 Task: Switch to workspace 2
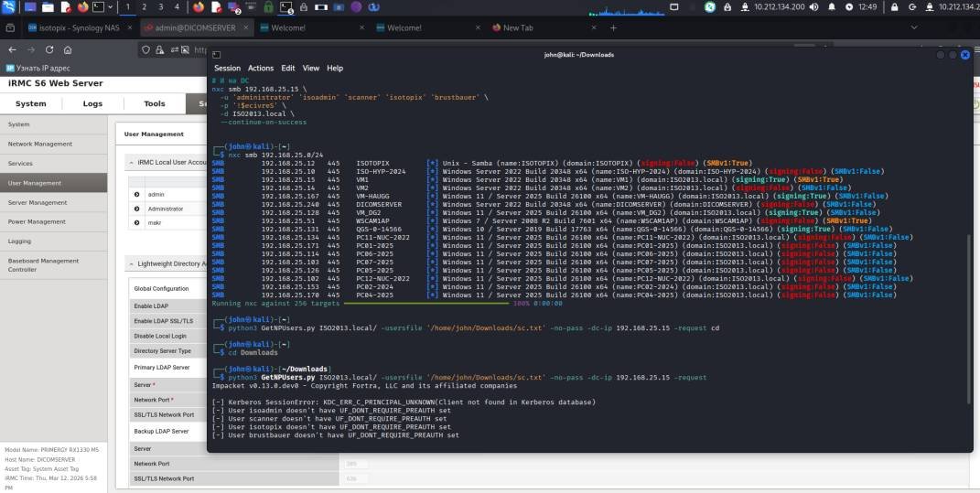(x=145, y=7)
